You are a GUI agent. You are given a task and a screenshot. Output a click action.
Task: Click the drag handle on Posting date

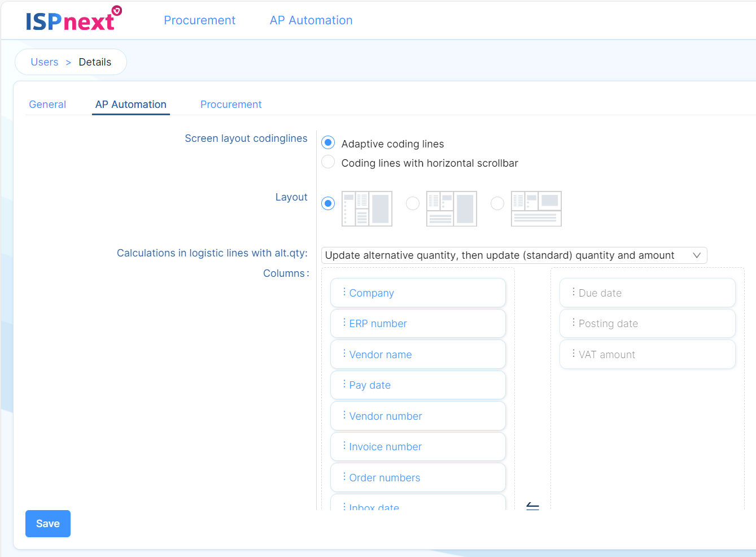point(573,323)
